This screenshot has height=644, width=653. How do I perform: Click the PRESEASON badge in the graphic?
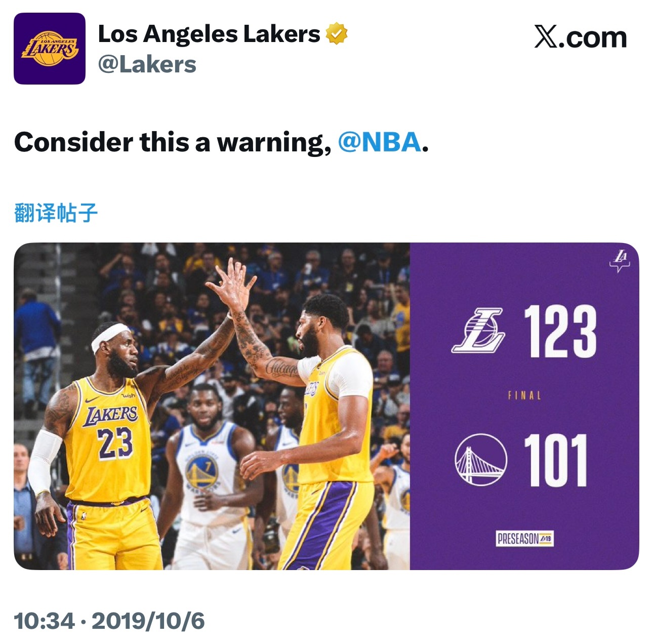524,538
